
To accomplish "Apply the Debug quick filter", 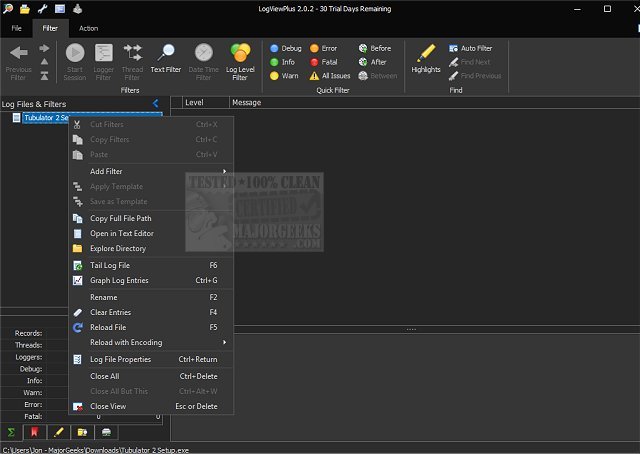I will (286, 48).
